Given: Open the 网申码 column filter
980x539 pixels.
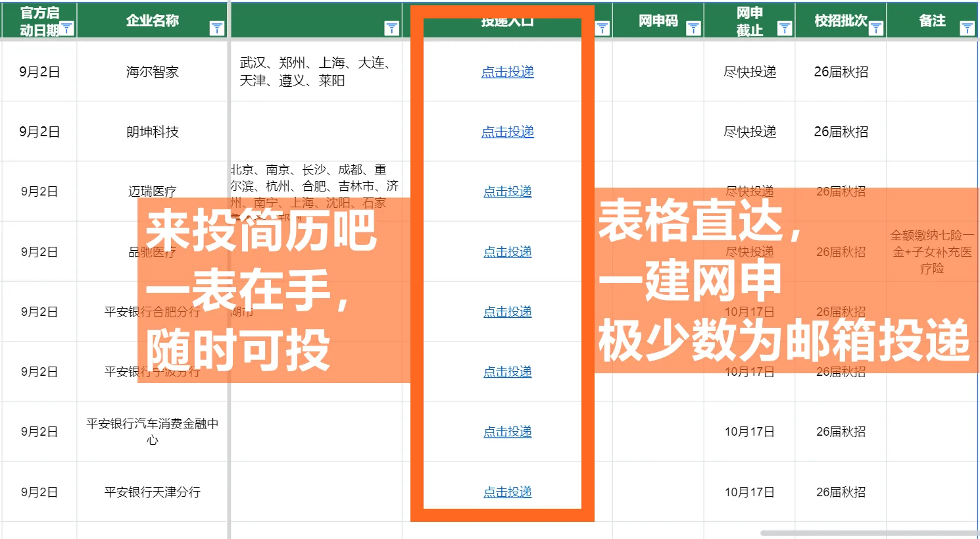Looking at the screenshot, I should (x=693, y=28).
